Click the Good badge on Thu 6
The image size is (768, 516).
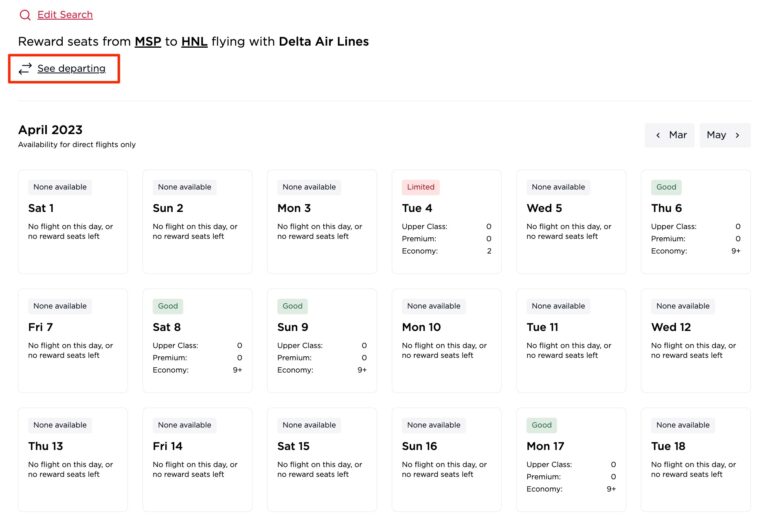pyautogui.click(x=666, y=187)
